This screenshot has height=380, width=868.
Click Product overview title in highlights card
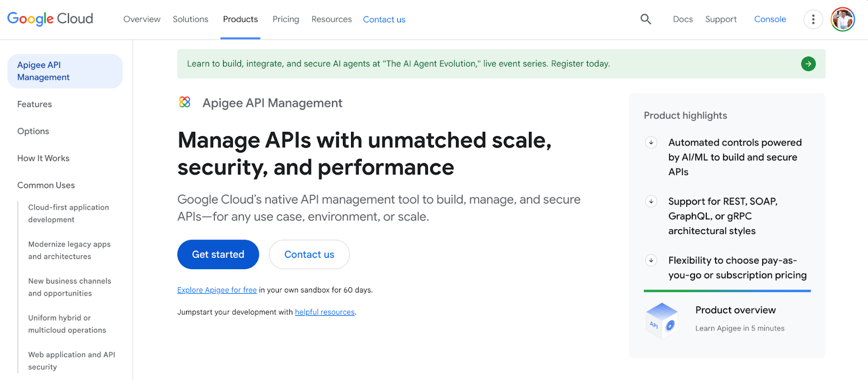pos(736,310)
